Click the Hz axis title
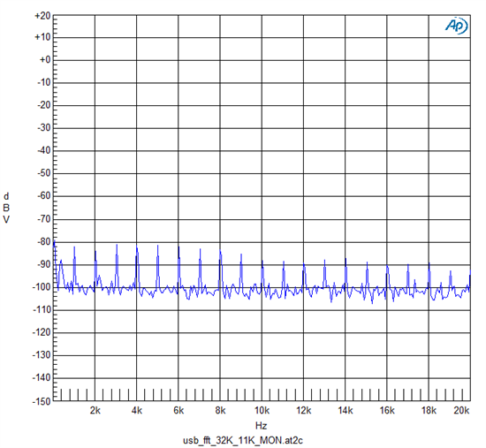Viewport: 486px width, 448px height. 262,425
